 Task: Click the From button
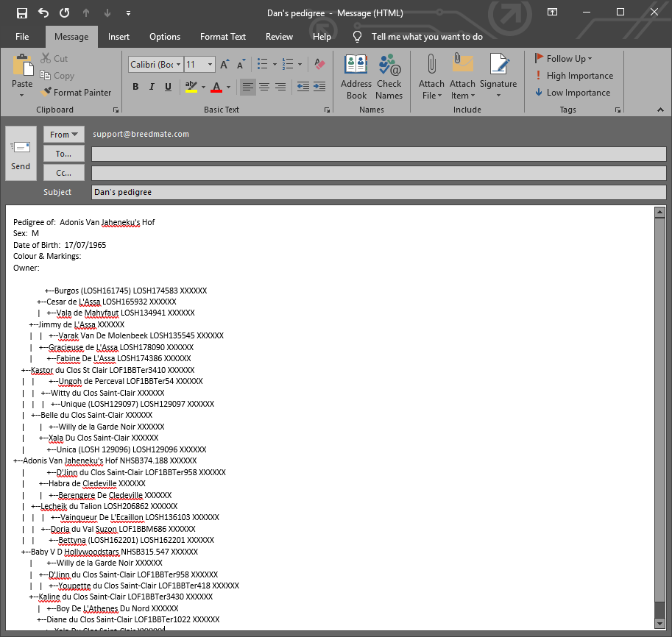pos(64,135)
